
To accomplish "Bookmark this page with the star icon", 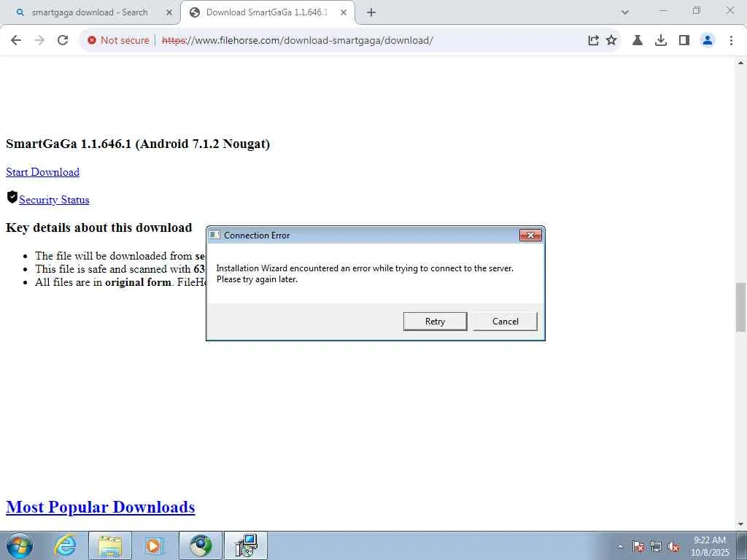I will 611,41.
